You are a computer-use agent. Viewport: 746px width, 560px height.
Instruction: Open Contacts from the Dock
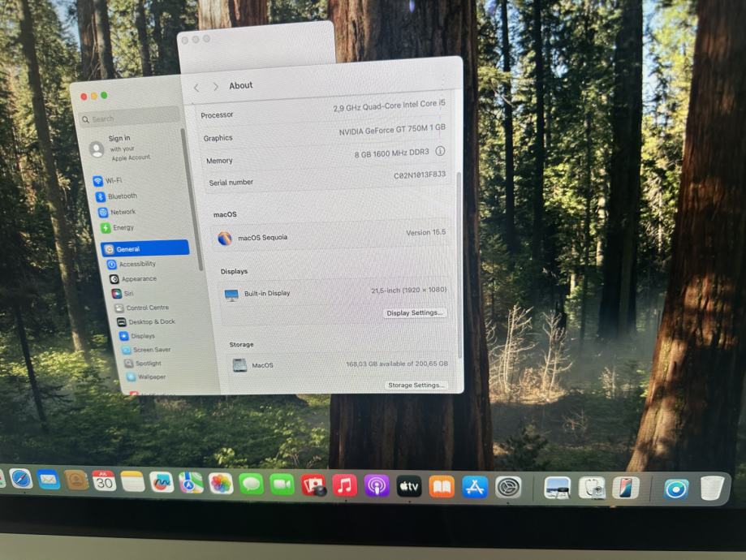tap(76, 480)
